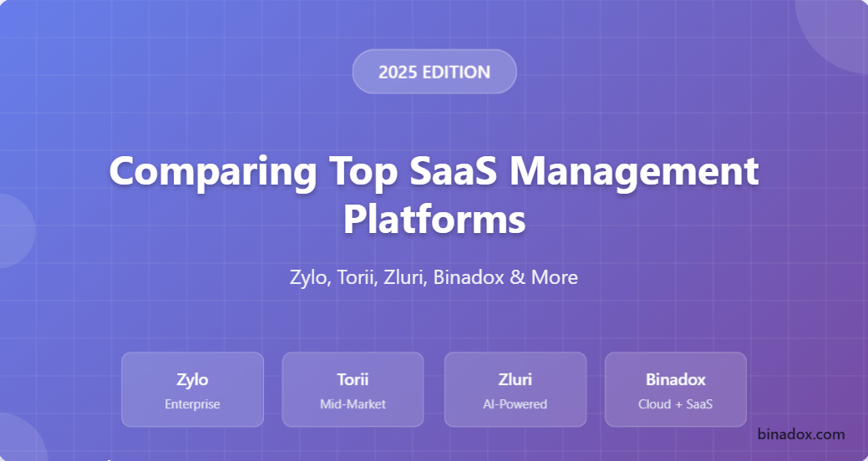
Task: Click the subtitle Zylo, Torii, Zluri, Binadox & More
Action: (434, 277)
